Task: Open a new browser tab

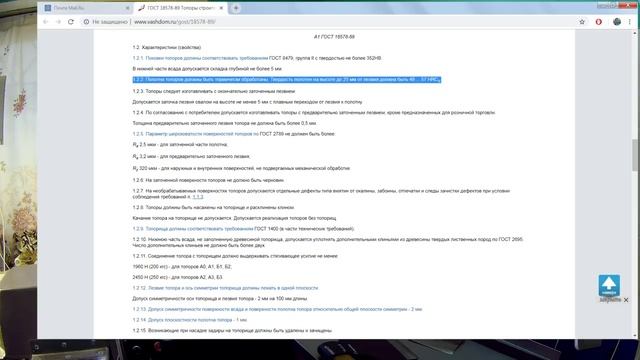Action: 236,8
